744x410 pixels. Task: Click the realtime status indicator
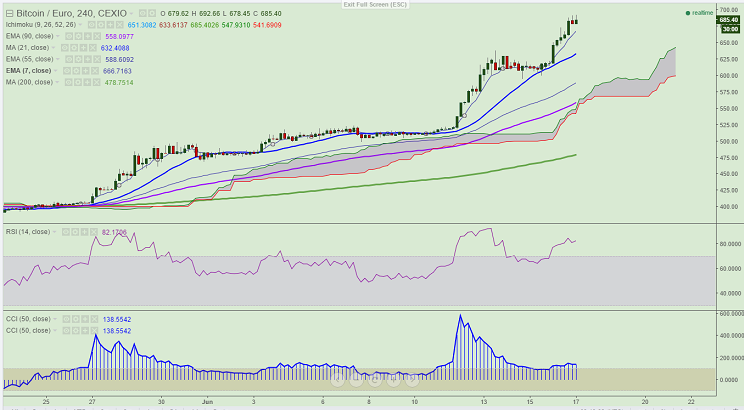[700, 12]
